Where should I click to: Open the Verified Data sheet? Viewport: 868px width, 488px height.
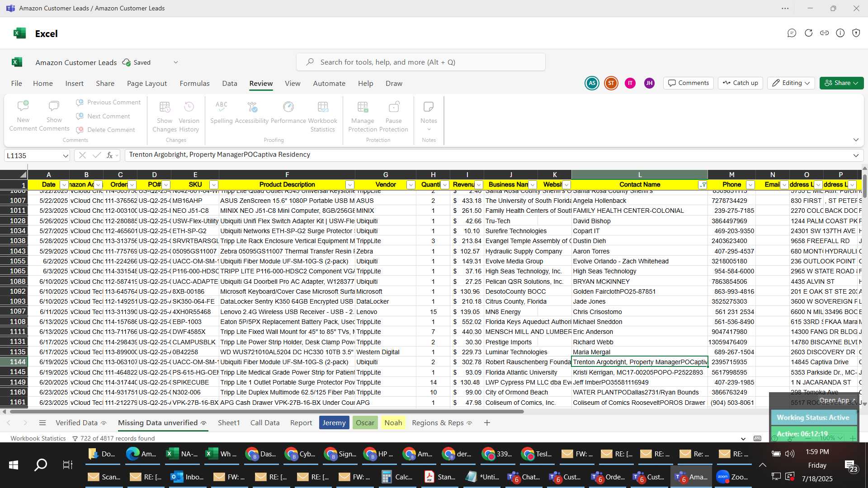coord(80,423)
